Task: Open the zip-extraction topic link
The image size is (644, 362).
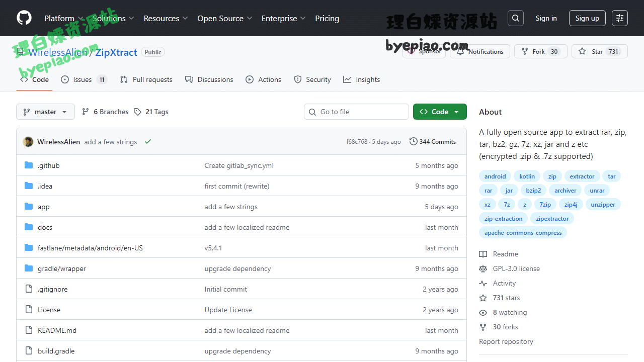Action: coord(503,218)
